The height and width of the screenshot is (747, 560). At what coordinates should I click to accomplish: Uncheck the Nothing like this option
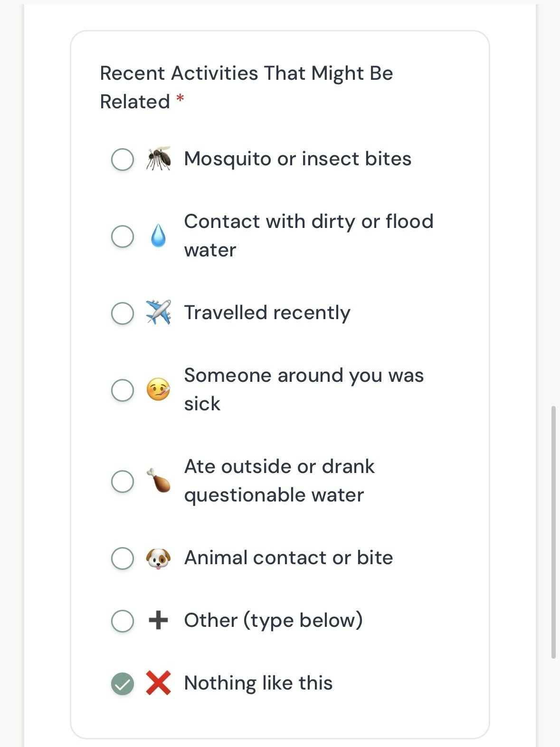point(123,684)
